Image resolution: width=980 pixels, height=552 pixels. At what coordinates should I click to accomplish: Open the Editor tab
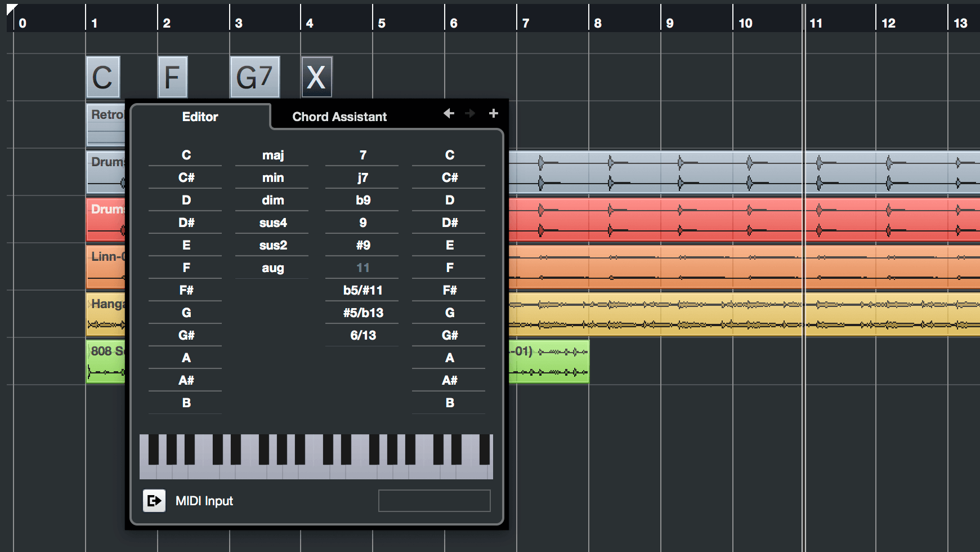pyautogui.click(x=200, y=117)
